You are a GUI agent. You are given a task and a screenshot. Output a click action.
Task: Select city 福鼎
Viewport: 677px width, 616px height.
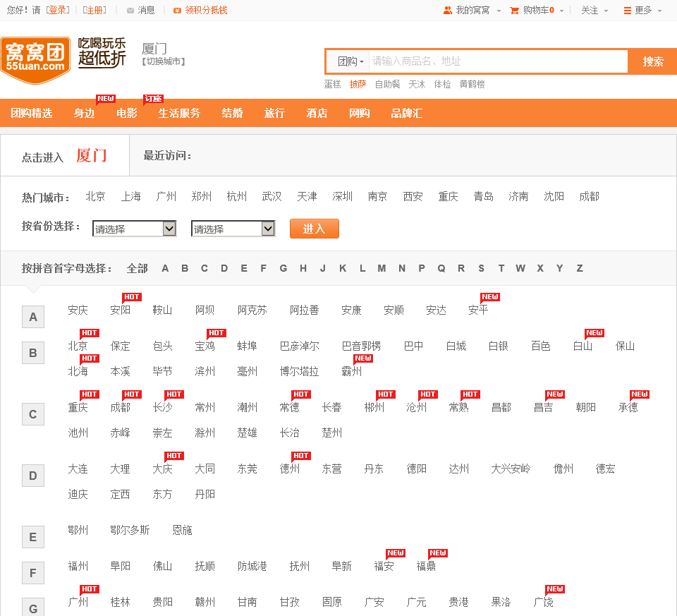[x=426, y=566]
